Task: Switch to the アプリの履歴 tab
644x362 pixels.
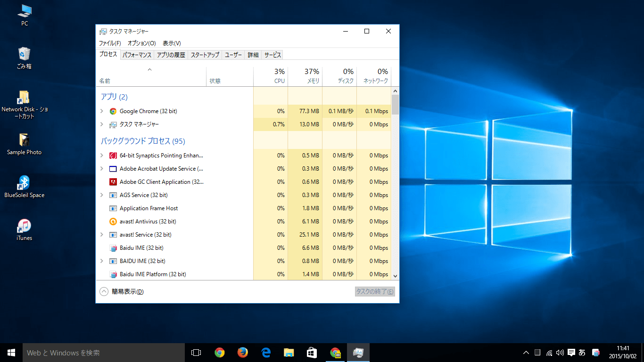Action: click(x=171, y=55)
